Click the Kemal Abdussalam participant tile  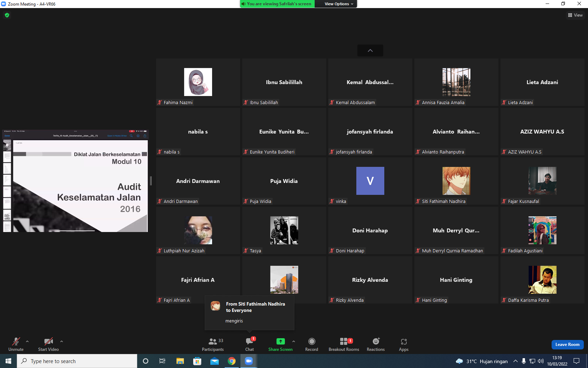point(370,82)
